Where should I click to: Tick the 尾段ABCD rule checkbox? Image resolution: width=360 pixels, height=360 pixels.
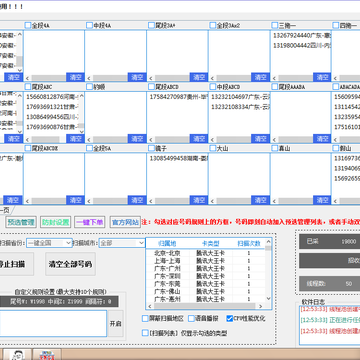click(x=151, y=87)
